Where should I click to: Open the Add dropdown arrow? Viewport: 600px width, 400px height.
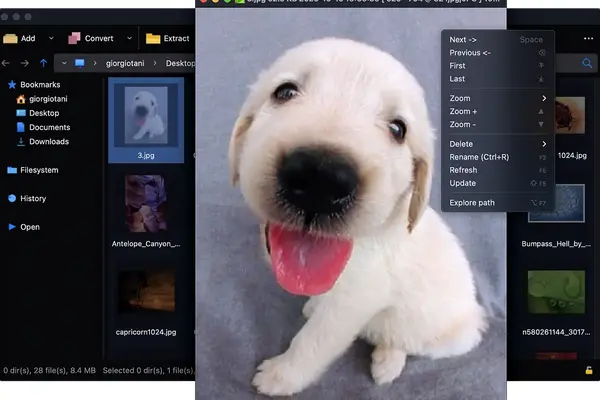click(50, 39)
